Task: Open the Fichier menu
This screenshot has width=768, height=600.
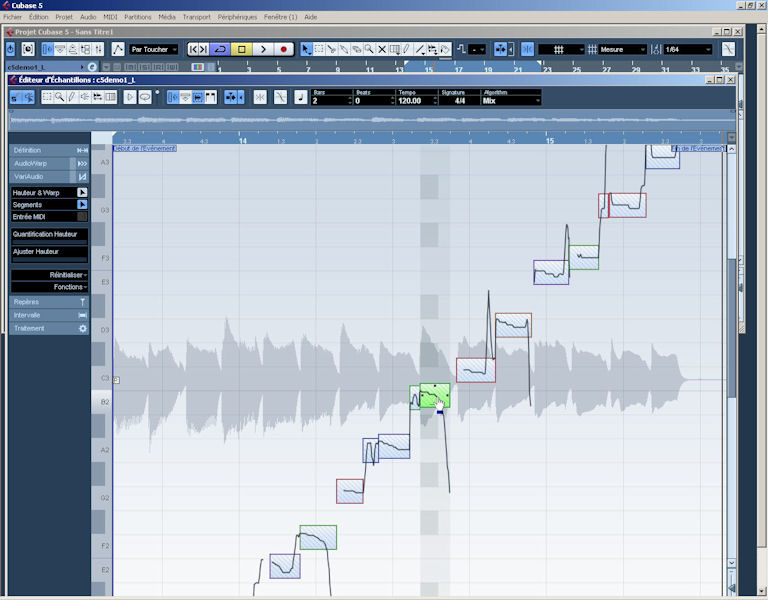Action: [x=13, y=17]
